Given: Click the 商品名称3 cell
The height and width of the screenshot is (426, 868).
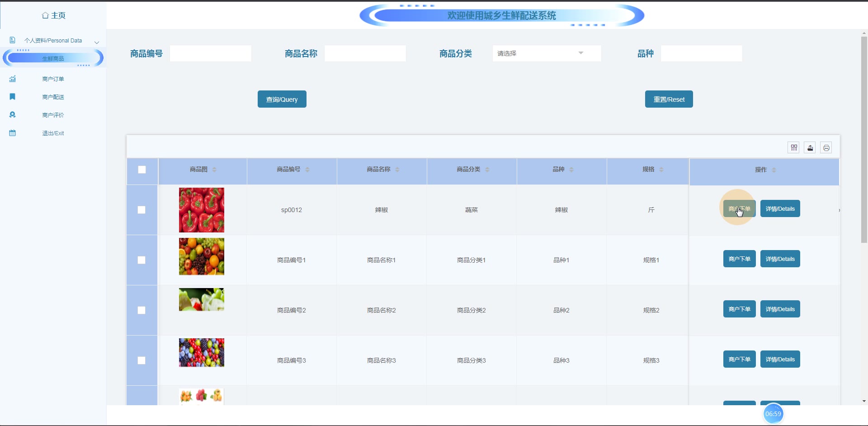Looking at the screenshot, I should (382, 360).
